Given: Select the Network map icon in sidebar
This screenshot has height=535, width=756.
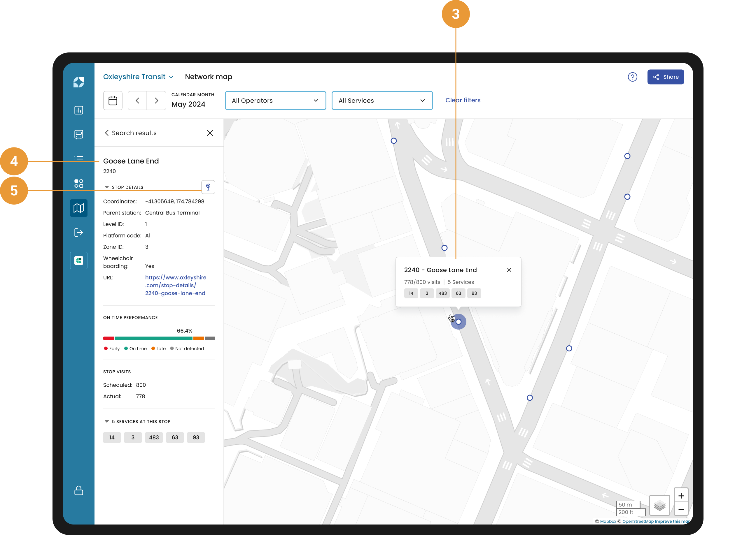Looking at the screenshot, I should pos(79,208).
